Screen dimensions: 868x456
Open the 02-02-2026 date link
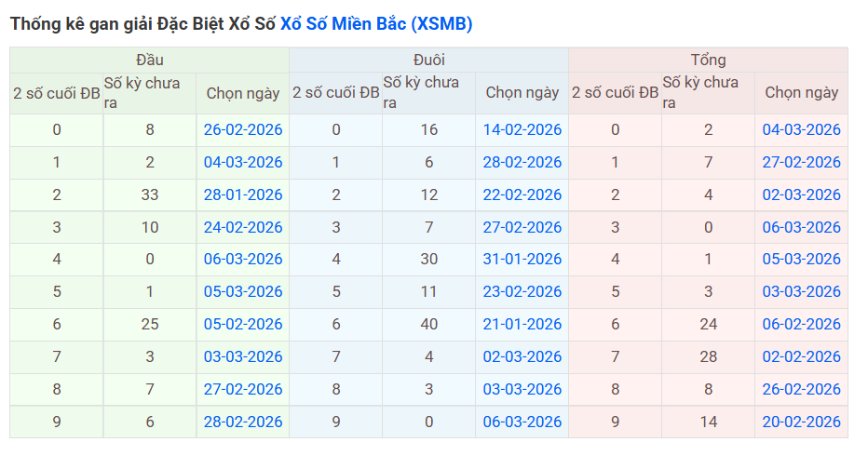[x=801, y=356]
